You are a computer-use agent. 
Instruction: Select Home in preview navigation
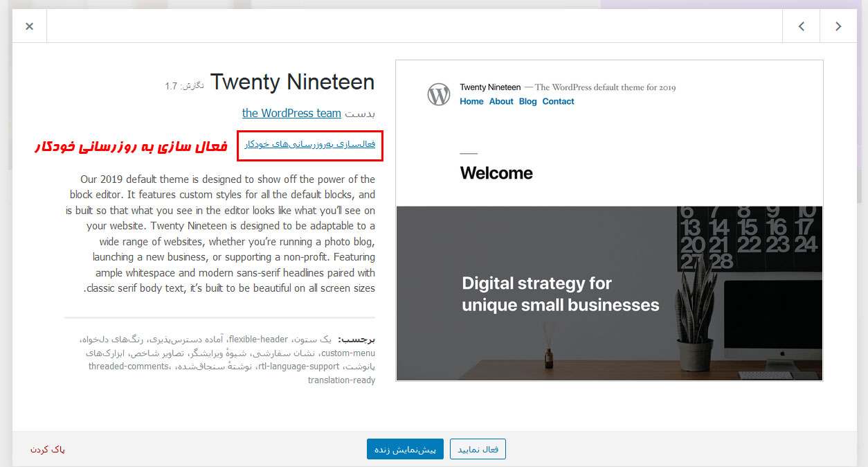point(471,101)
